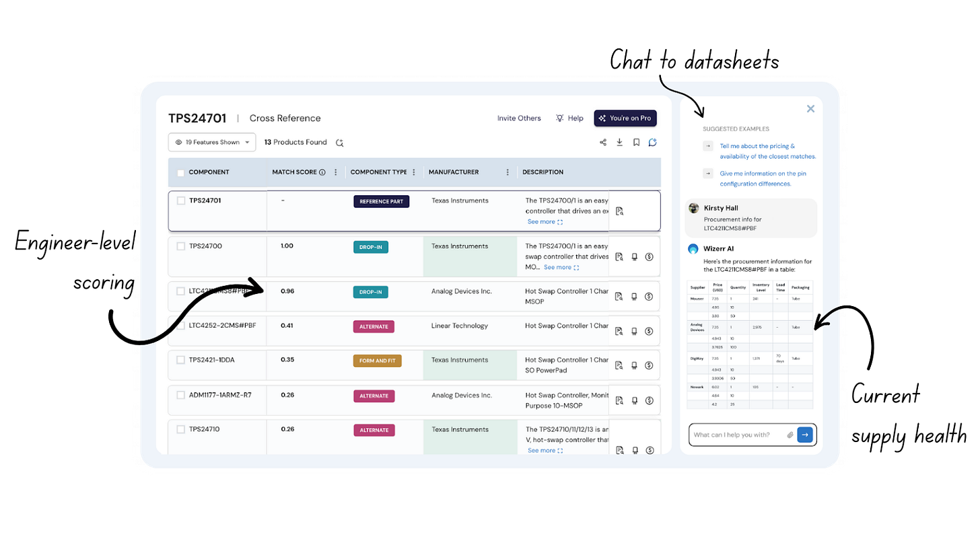Open the Manufacturer column options menu

(x=508, y=172)
